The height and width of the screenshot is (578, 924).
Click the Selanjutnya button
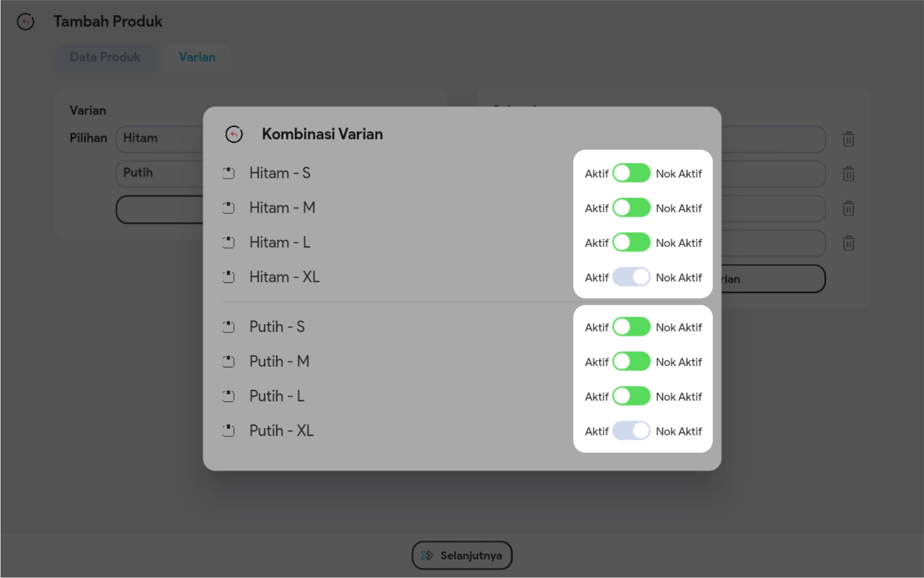[462, 556]
